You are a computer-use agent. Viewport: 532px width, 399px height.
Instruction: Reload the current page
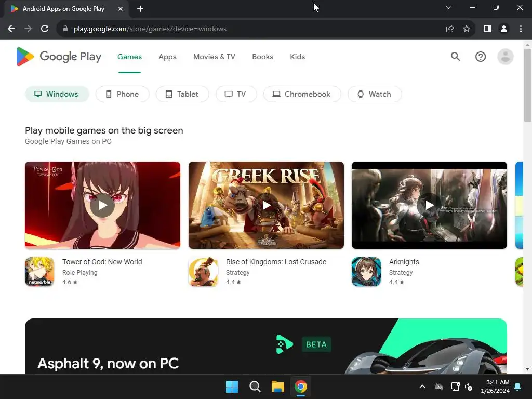[45, 29]
